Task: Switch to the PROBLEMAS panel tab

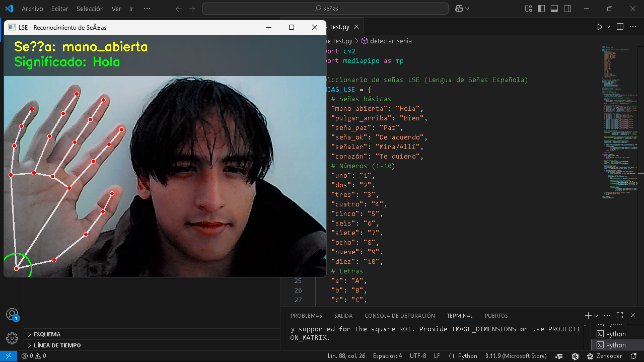Action: [x=306, y=316]
